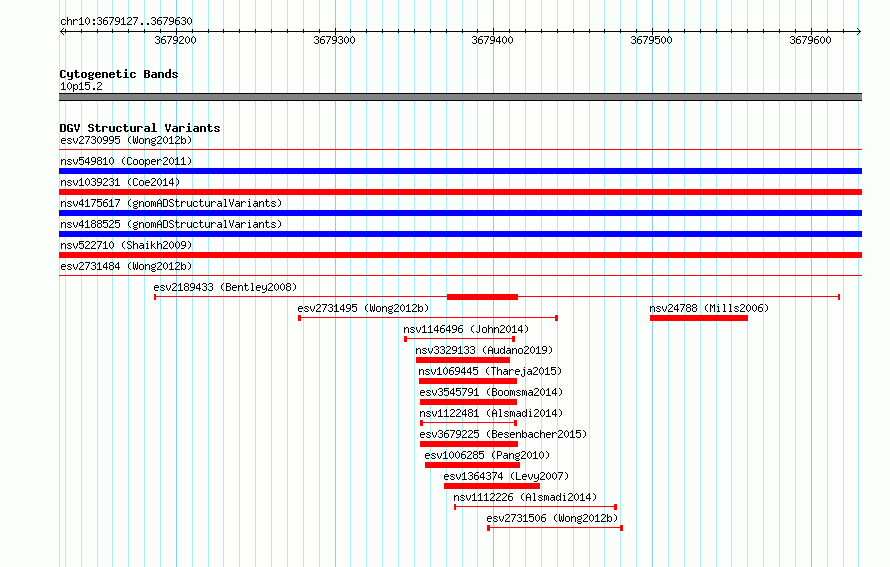Viewport: 890px width, 567px height.
Task: Click the nsv1122481 (Alsmadi2014) label
Action: coord(491,413)
